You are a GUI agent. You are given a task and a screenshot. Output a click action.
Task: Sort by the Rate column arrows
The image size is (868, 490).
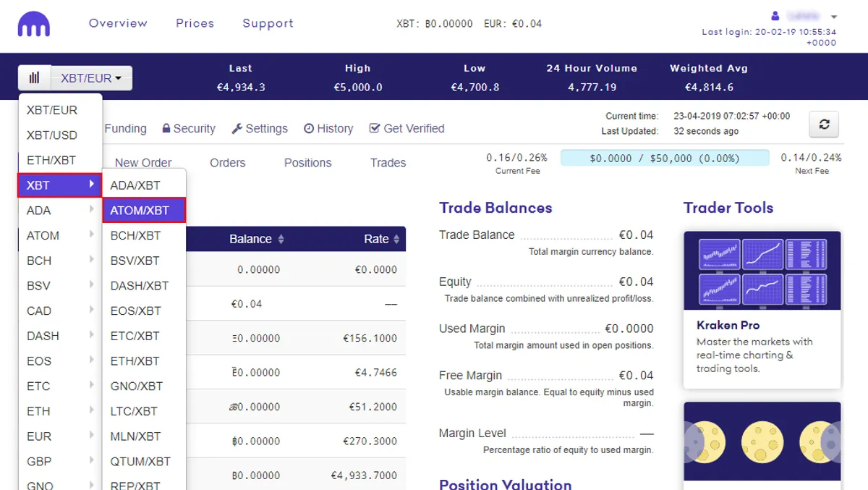tap(396, 239)
